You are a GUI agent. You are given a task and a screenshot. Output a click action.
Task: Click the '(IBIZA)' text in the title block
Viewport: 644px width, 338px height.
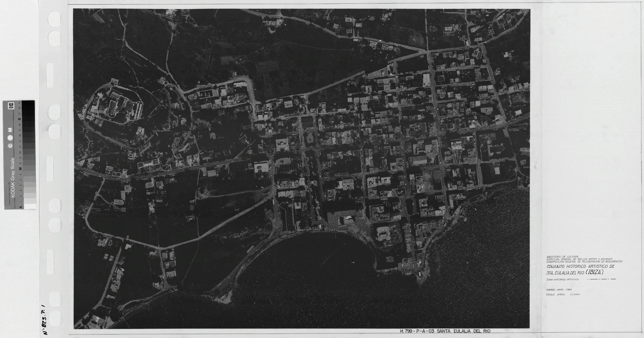pos(594,272)
